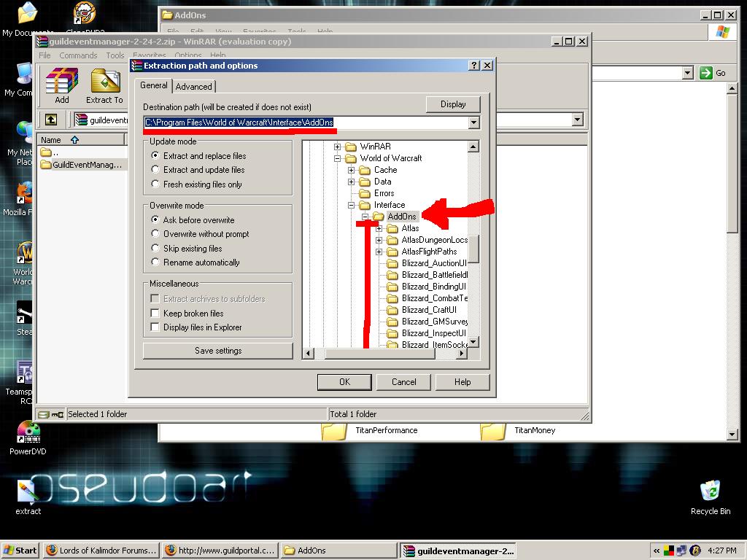
Task: Enable Display files in Explorer checkbox
Action: 155,327
